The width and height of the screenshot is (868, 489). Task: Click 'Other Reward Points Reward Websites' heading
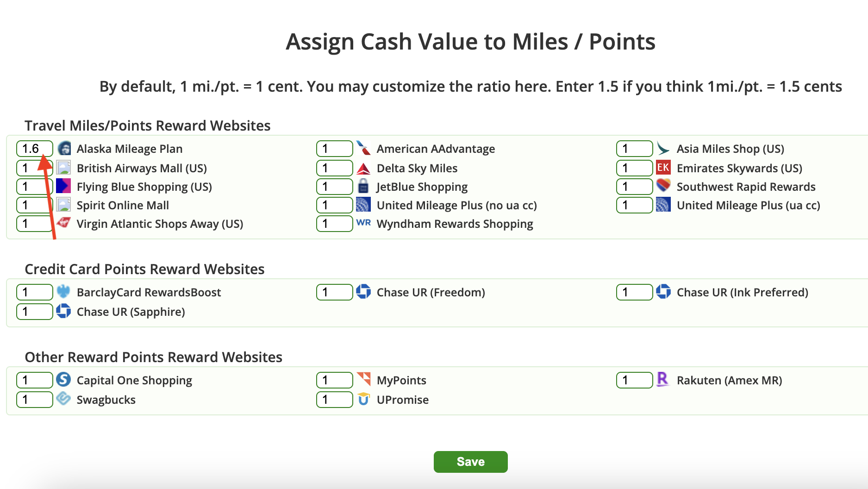point(154,357)
